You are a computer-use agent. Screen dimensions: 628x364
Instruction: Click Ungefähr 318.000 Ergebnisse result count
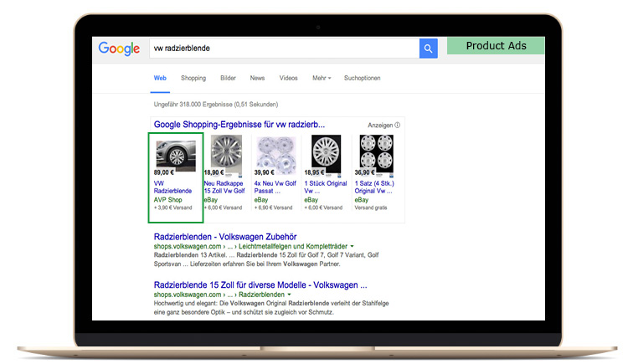tap(216, 105)
